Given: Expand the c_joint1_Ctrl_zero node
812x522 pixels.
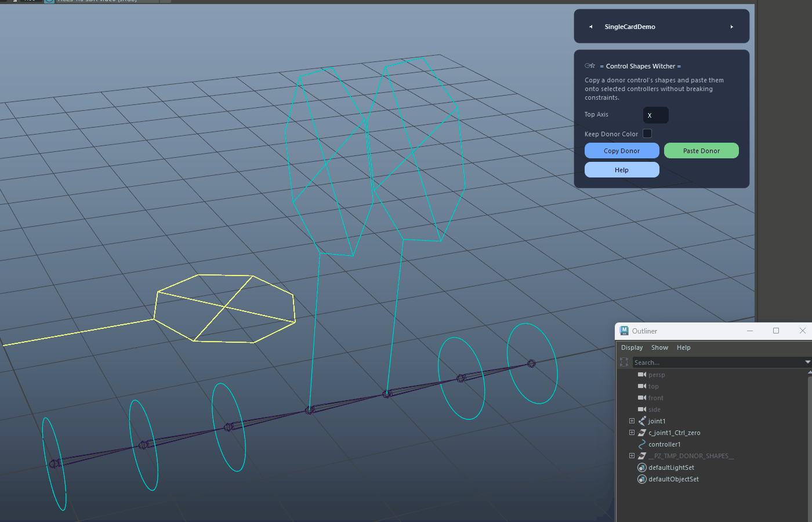Looking at the screenshot, I should point(632,433).
